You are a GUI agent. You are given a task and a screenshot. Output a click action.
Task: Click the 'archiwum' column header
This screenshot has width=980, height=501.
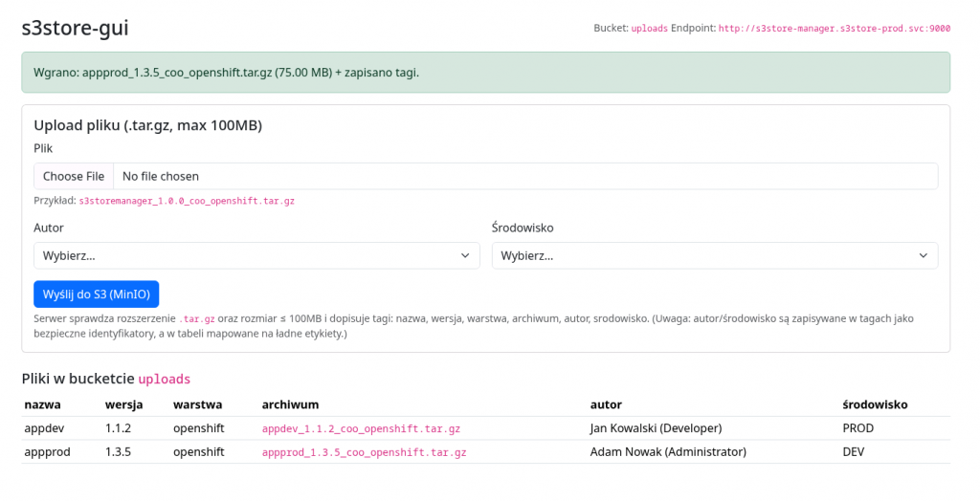click(x=290, y=404)
